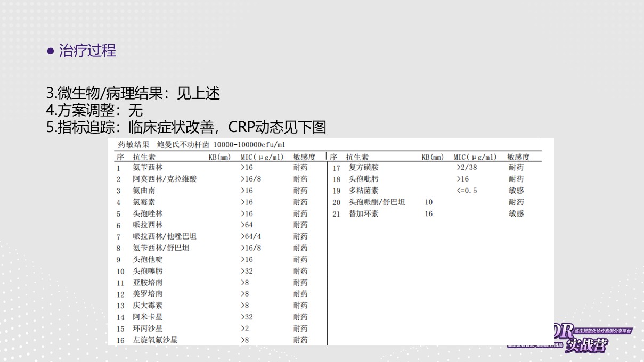
Task: Click the 多粘菌素 antibiotic name
Action: click(363, 191)
